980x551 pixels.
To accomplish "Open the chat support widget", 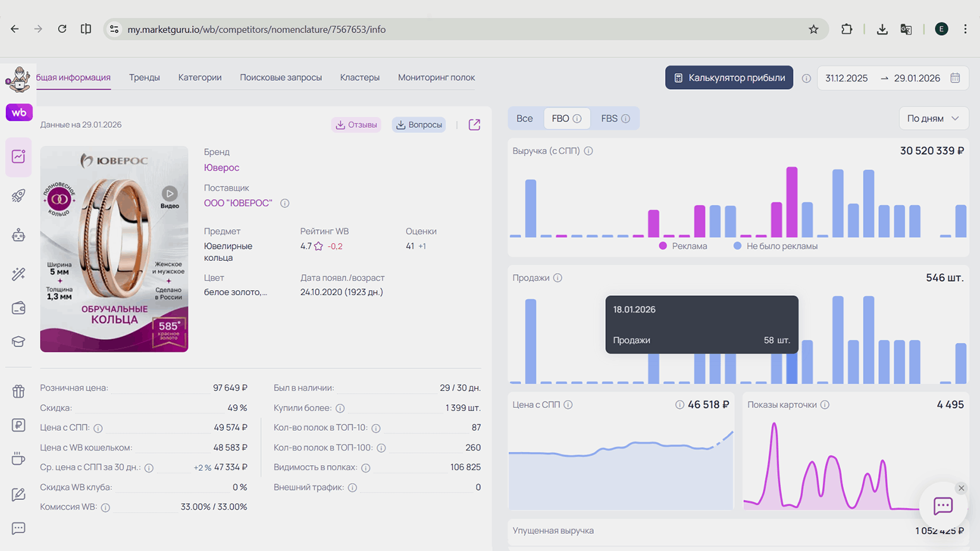I will [x=942, y=506].
